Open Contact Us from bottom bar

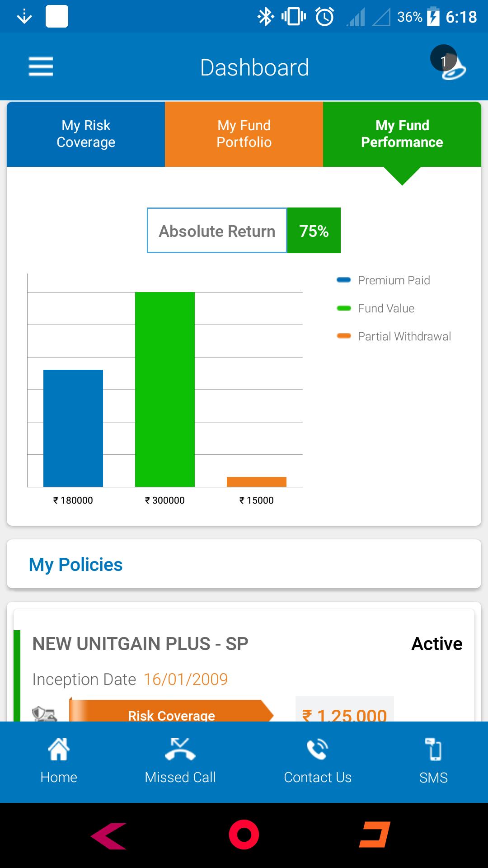(x=317, y=750)
